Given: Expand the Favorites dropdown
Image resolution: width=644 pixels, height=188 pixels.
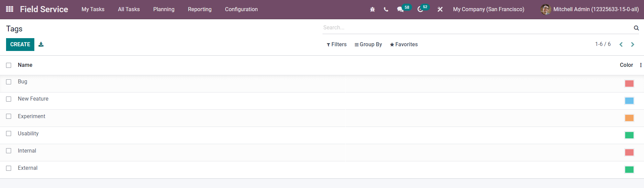Looking at the screenshot, I should point(404,45).
